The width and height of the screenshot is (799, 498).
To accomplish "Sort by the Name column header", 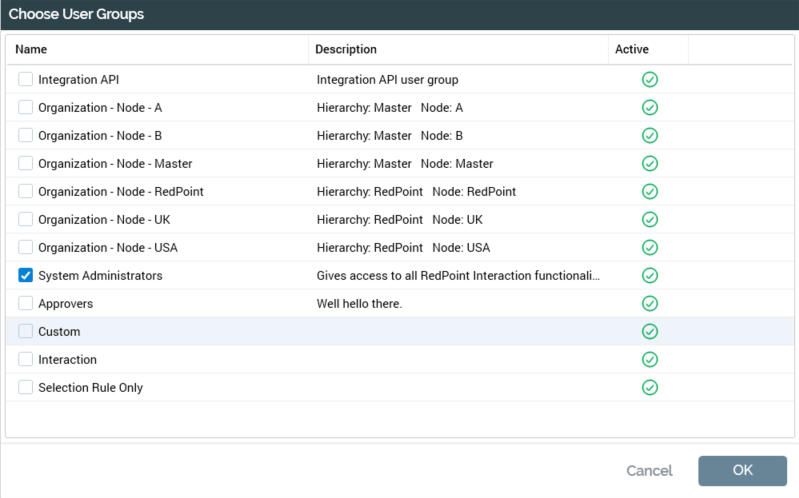I will 31,49.
